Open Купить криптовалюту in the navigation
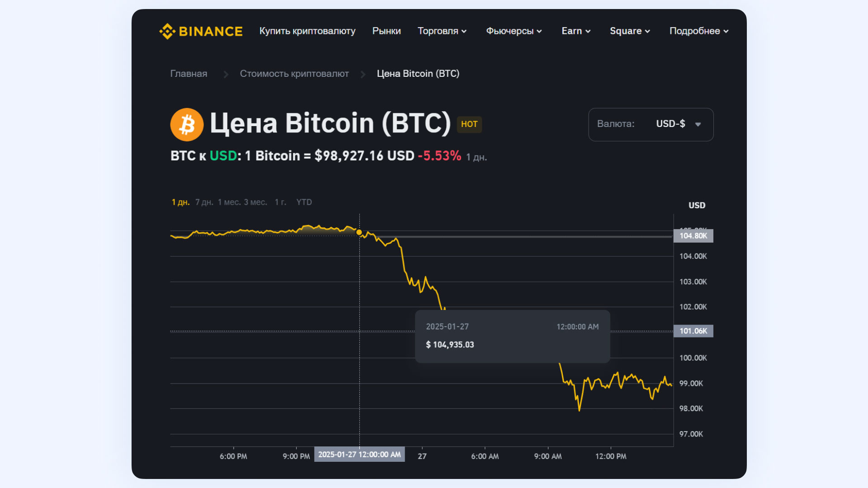This screenshot has width=868, height=488. pos(307,31)
